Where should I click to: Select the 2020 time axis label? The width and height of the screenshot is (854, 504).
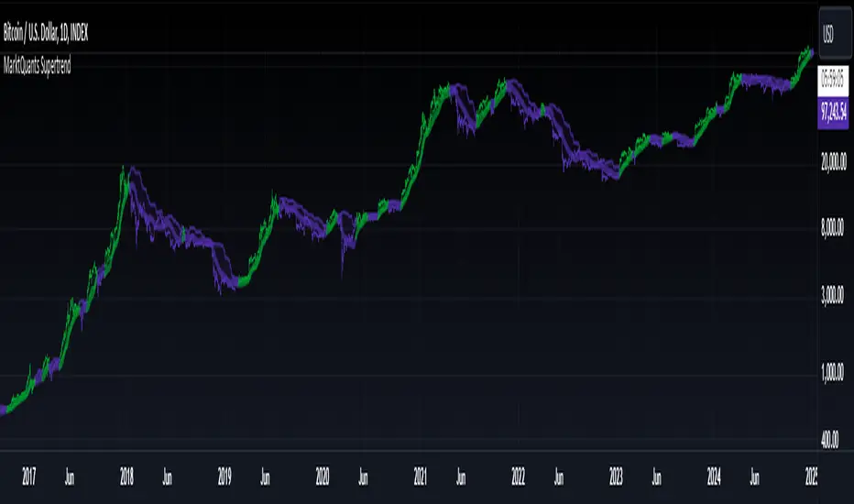pos(323,477)
